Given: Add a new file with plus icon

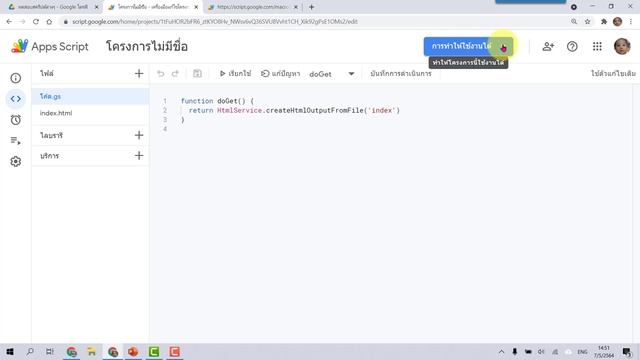Looking at the screenshot, I should [x=139, y=73].
